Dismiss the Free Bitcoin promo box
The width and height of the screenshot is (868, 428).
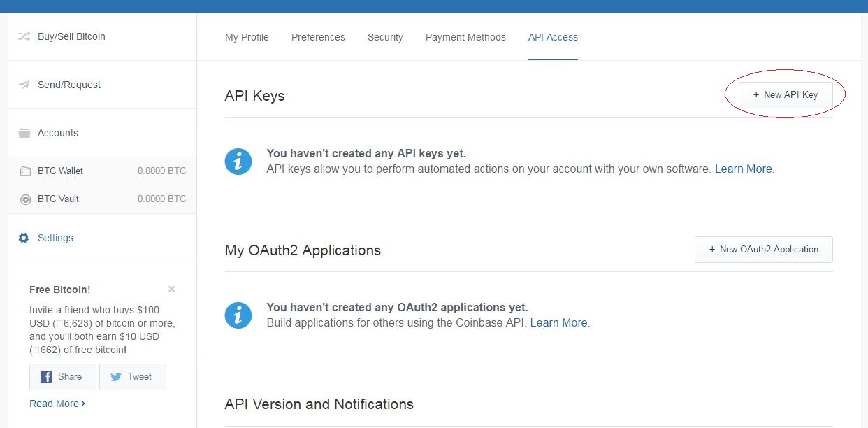pos(172,289)
